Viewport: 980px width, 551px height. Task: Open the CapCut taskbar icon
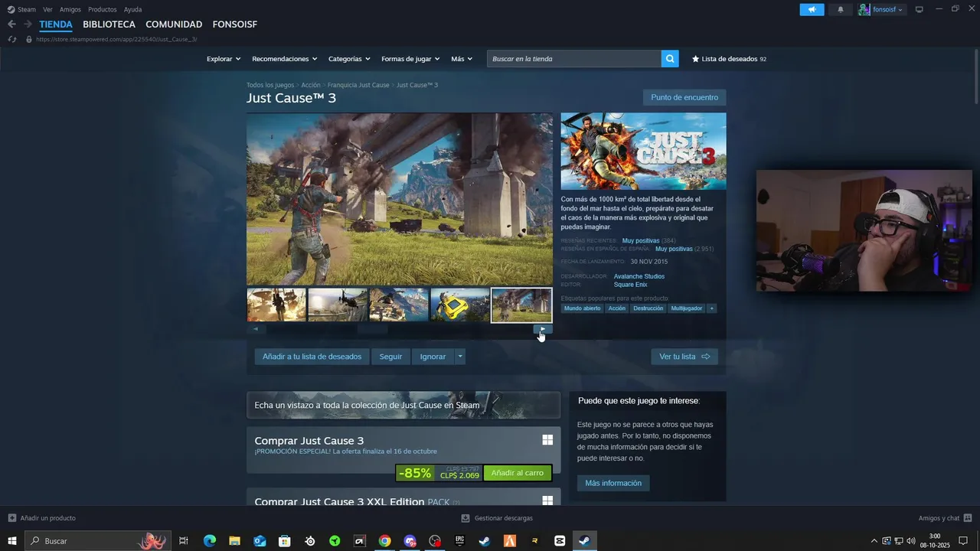tap(560, 541)
